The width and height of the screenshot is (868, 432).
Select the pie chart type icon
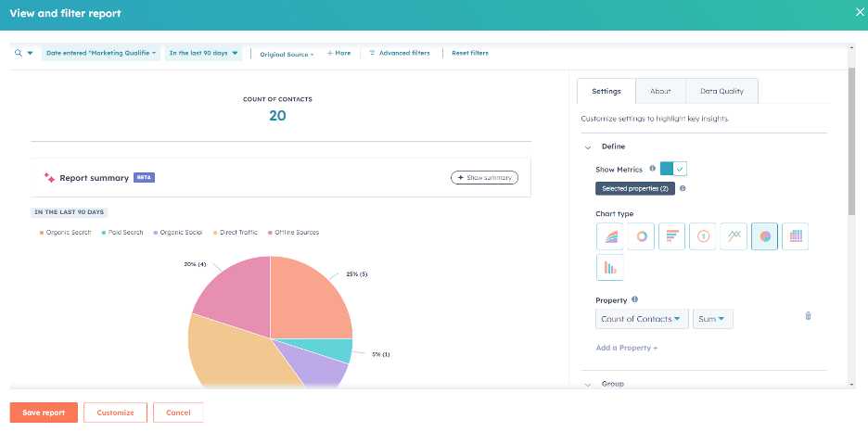pos(764,236)
